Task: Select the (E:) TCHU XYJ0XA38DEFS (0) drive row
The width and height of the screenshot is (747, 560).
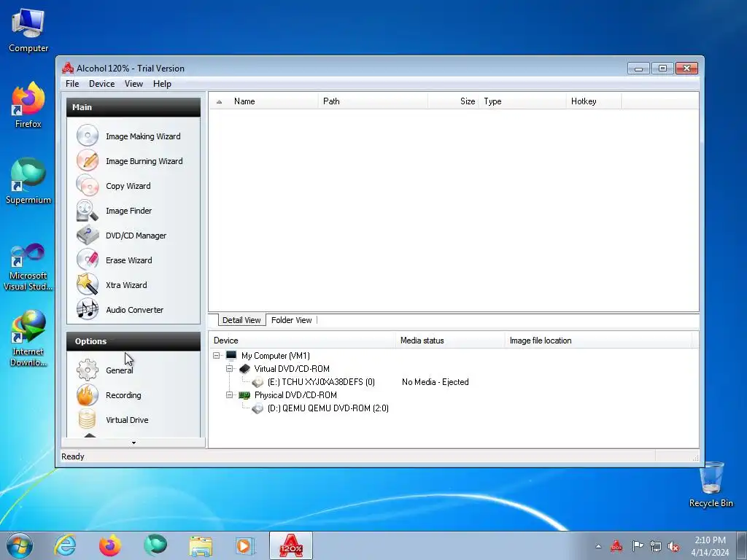Action: click(321, 382)
